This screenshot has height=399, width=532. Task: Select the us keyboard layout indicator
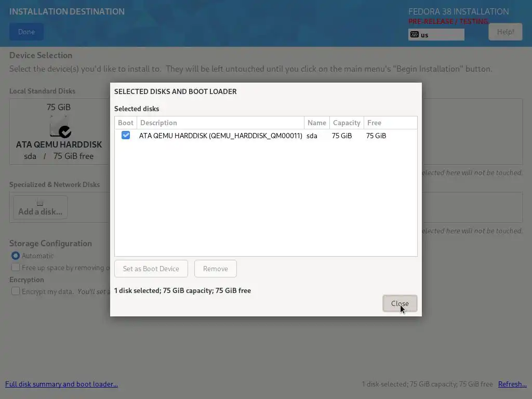click(x=436, y=35)
